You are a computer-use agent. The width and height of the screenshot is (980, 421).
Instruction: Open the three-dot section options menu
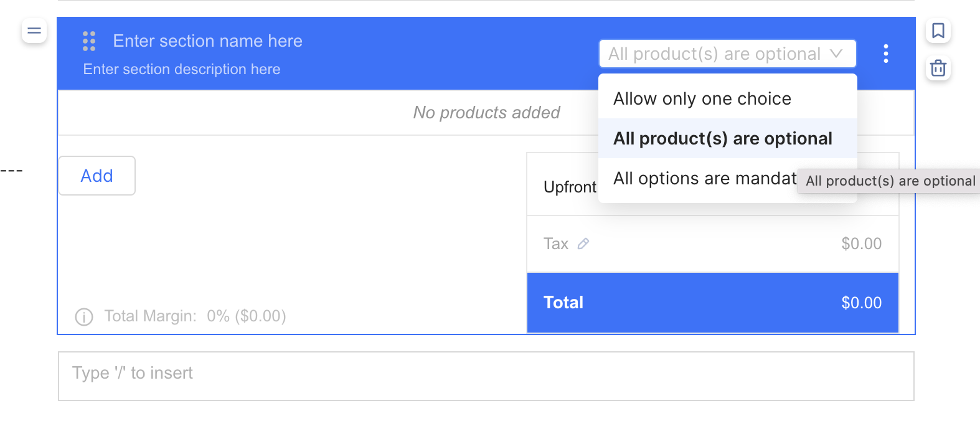coord(885,54)
